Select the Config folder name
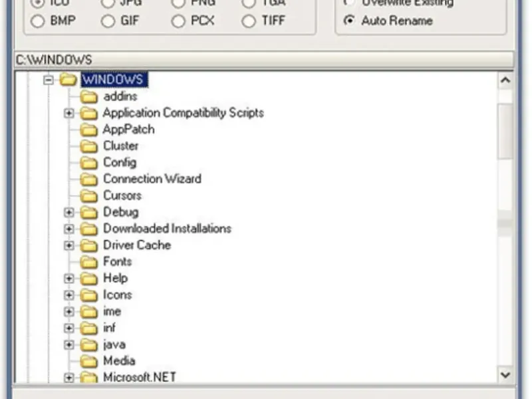The height and width of the screenshot is (399, 532). [120, 163]
